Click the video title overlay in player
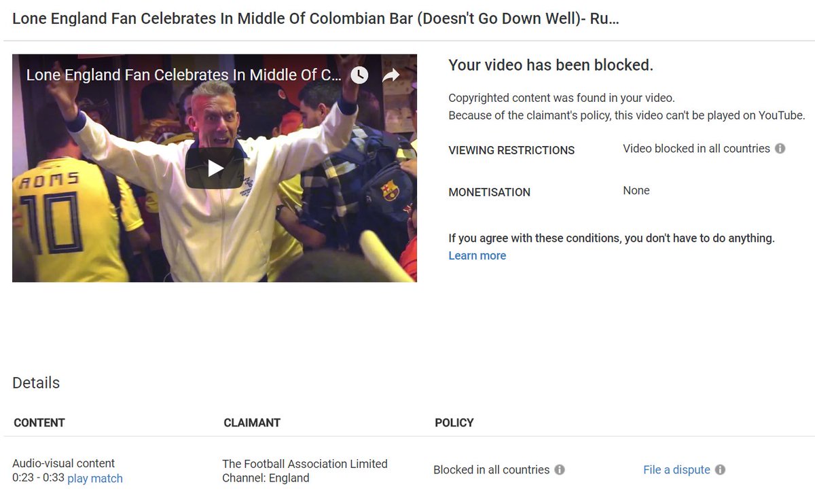The height and width of the screenshot is (504, 815). [183, 75]
